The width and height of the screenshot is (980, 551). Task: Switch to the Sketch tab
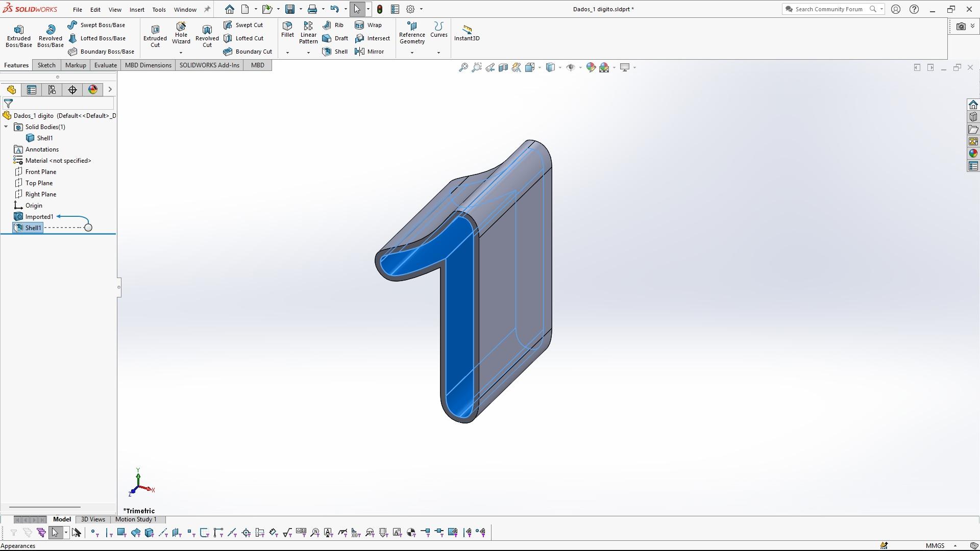[x=46, y=65]
